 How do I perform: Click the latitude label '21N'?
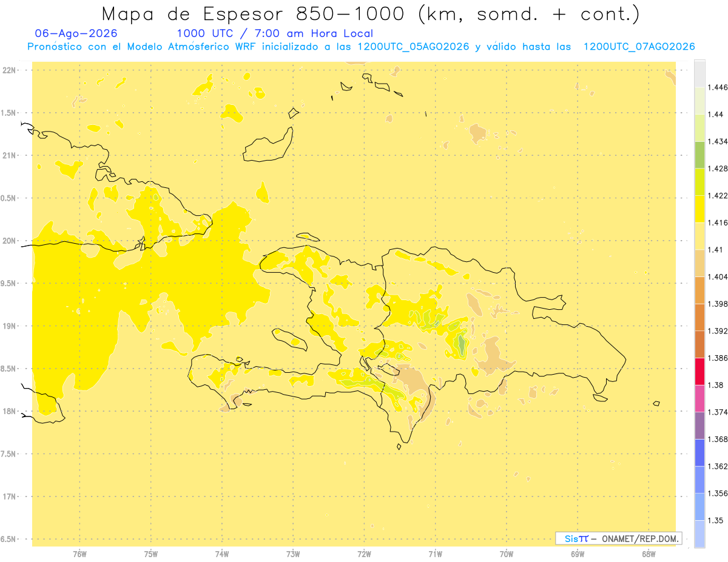click(10, 155)
